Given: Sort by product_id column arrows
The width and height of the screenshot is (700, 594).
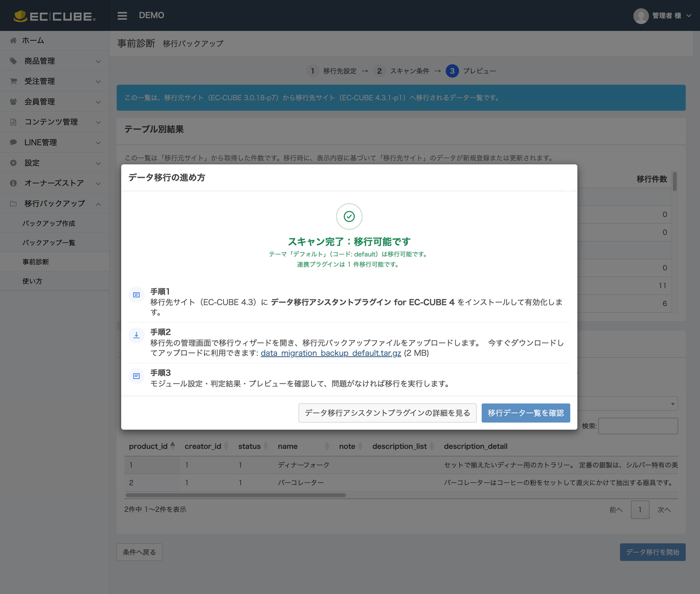Looking at the screenshot, I should [173, 446].
